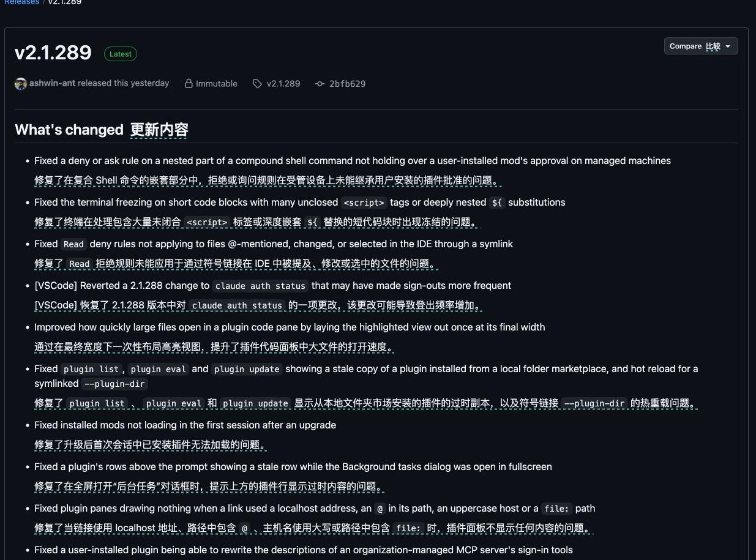Open the v2.1.289 tag link
756x560 pixels.
coord(283,84)
